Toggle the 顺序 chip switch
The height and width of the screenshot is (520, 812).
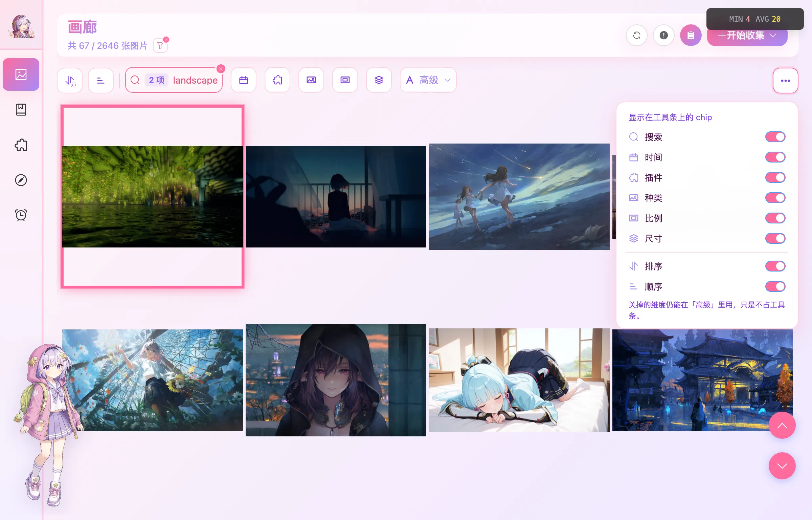(x=775, y=286)
